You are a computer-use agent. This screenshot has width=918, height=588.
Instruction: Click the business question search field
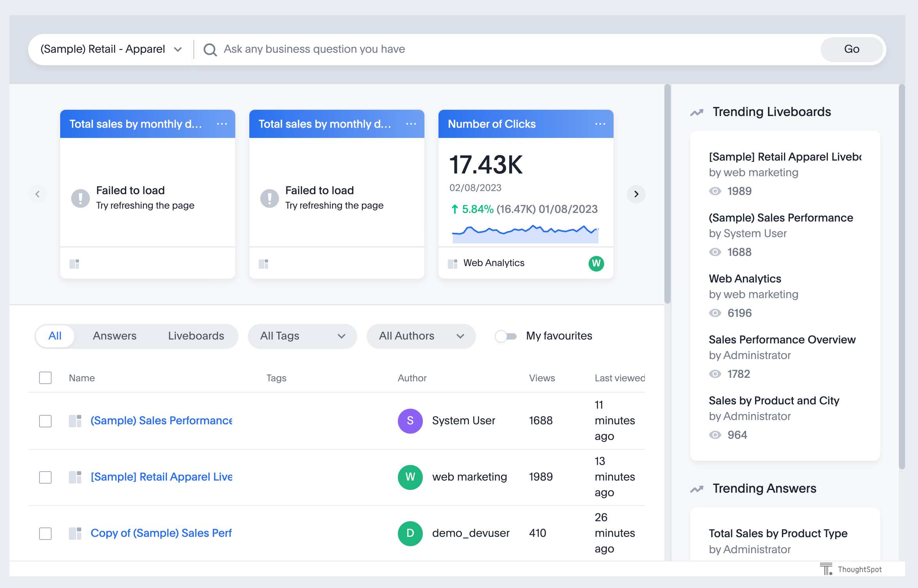coord(508,50)
